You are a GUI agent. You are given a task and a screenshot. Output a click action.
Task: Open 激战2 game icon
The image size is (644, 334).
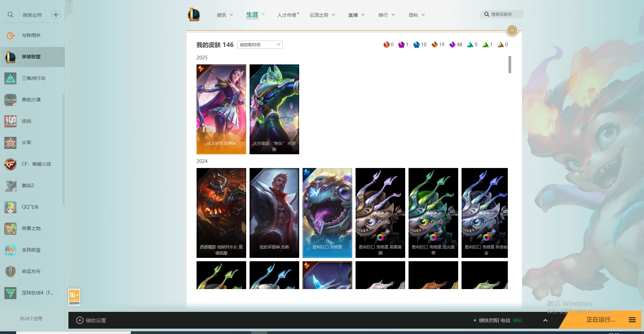10,185
